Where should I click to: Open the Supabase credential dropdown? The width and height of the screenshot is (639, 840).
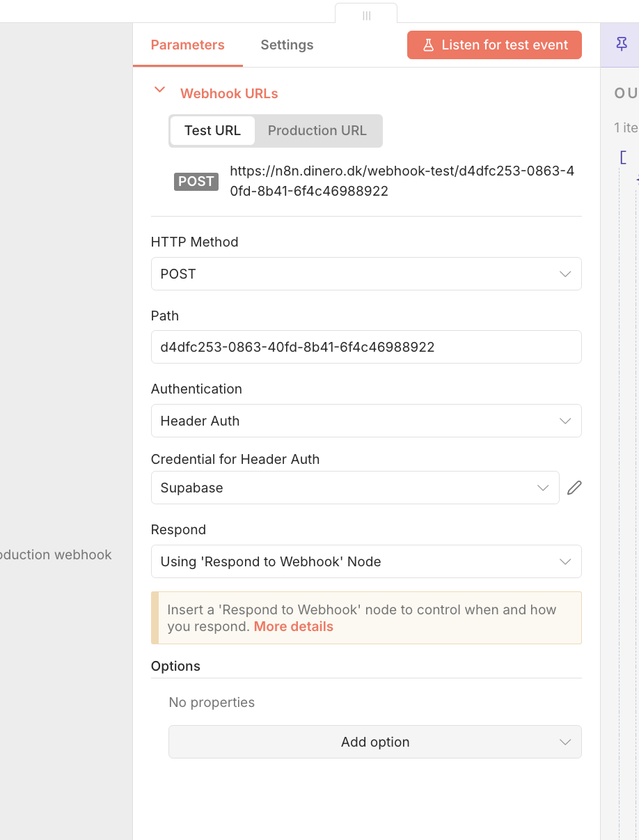coord(354,488)
